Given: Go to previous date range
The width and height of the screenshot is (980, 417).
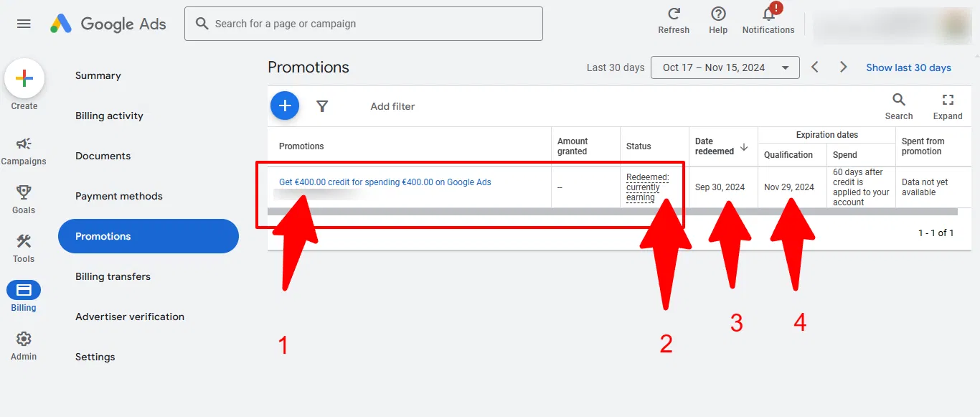Looking at the screenshot, I should click(x=815, y=67).
